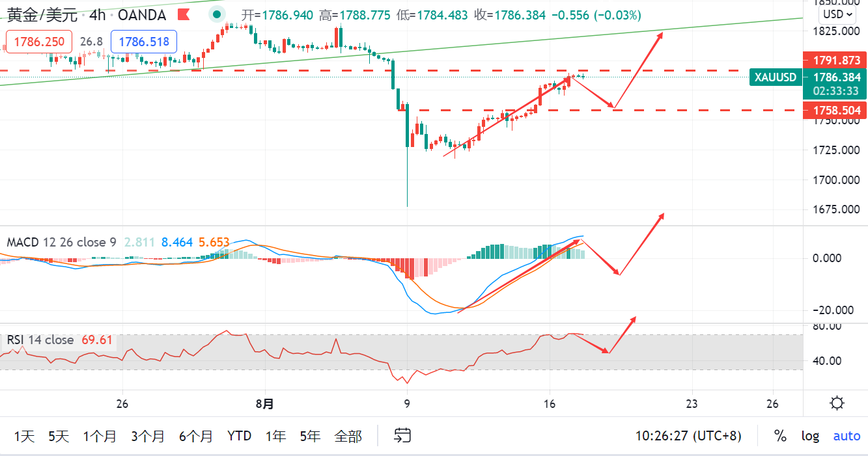Select the YTD time range
The width and height of the screenshot is (868, 456).
click(239, 436)
